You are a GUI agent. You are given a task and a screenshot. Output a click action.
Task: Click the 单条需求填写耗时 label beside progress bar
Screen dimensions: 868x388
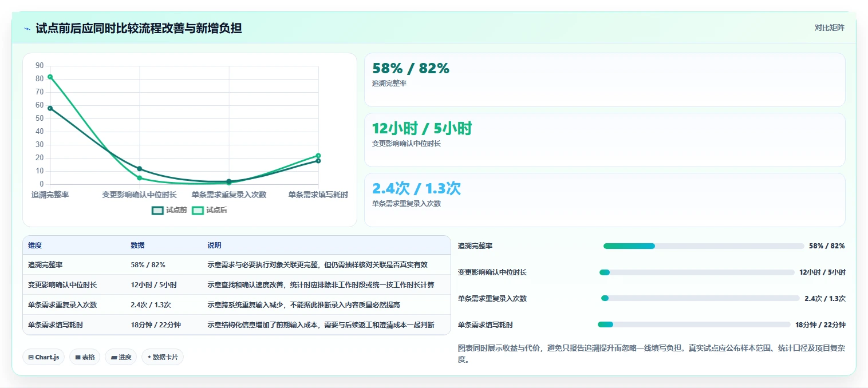pos(486,324)
